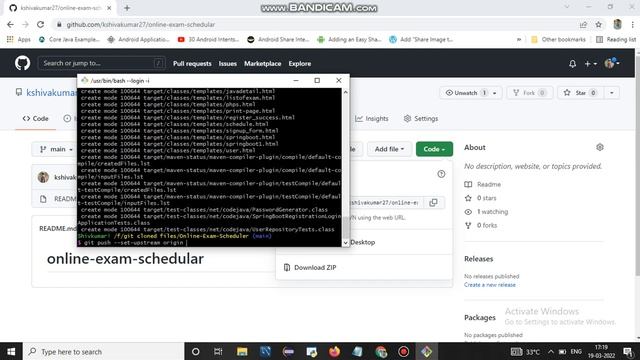This screenshot has width=640, height=360.
Task: Open the Git Bash taskbar icon
Action: point(427,351)
